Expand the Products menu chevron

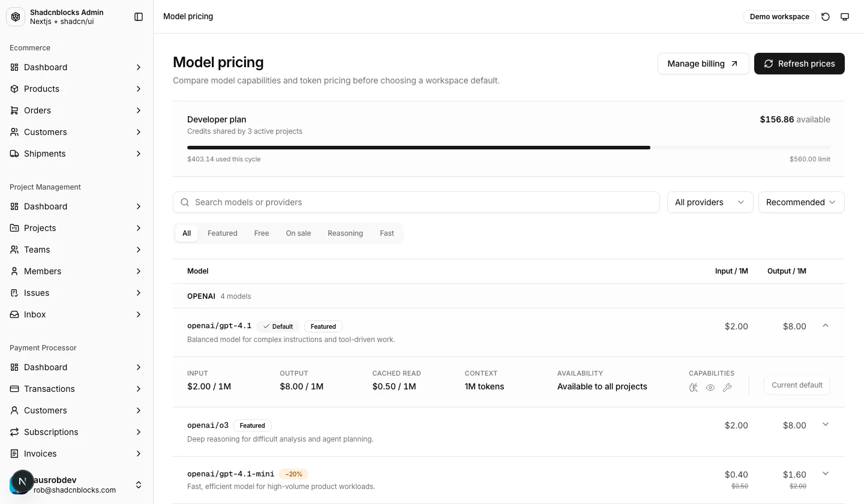click(139, 89)
